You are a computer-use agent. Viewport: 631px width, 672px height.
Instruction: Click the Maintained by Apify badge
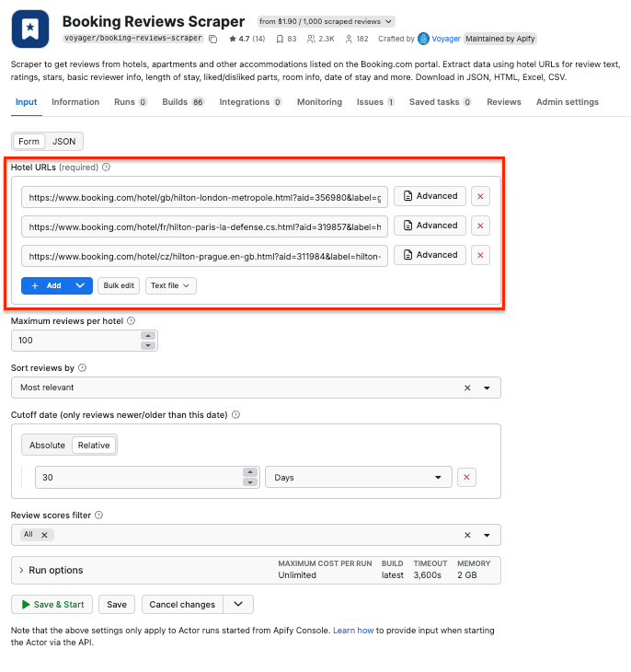click(x=499, y=39)
